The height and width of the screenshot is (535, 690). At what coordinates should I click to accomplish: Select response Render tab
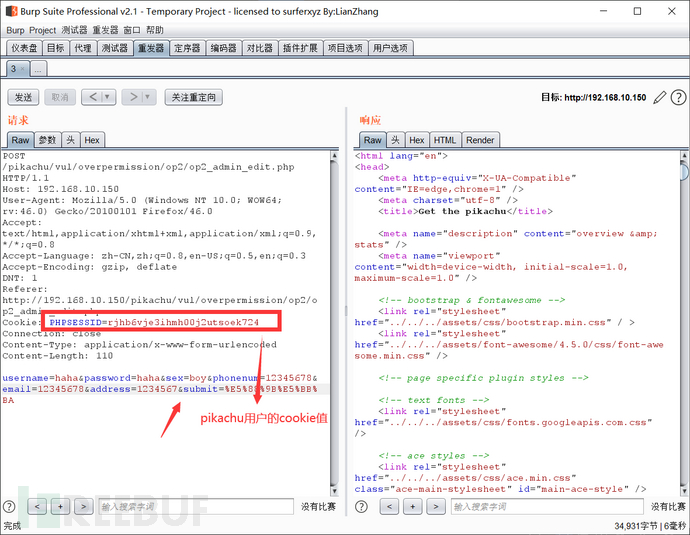480,140
